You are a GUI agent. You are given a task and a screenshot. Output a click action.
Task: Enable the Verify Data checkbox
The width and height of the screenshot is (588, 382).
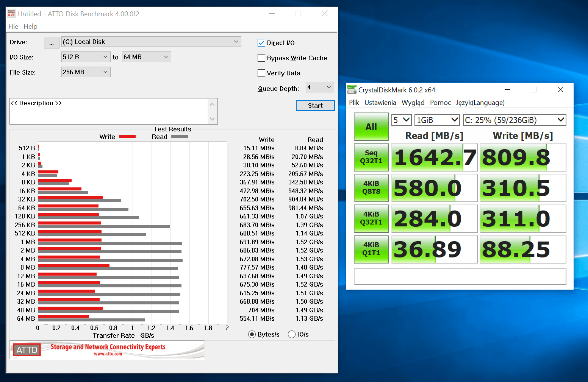pos(261,73)
